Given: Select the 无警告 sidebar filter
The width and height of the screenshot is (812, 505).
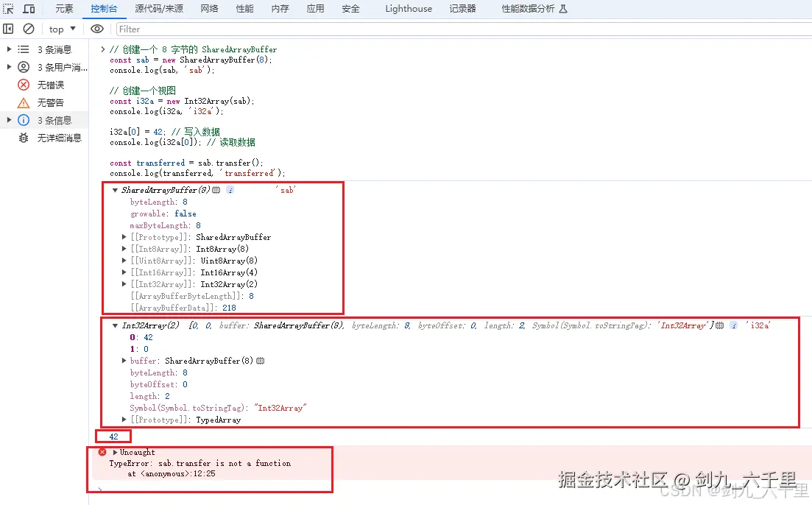Looking at the screenshot, I should point(50,102).
